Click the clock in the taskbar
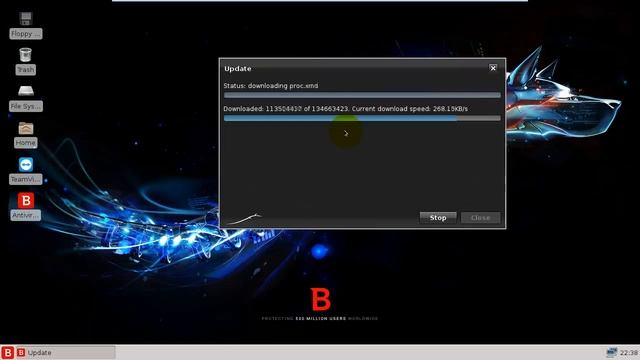The image size is (640, 360). click(629, 353)
